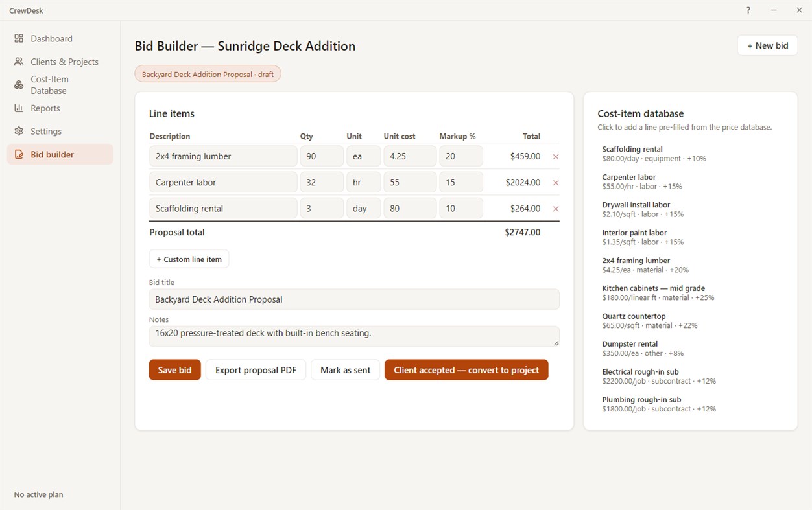Create a new bid
Screen dimensions: 812x510
click(767, 45)
